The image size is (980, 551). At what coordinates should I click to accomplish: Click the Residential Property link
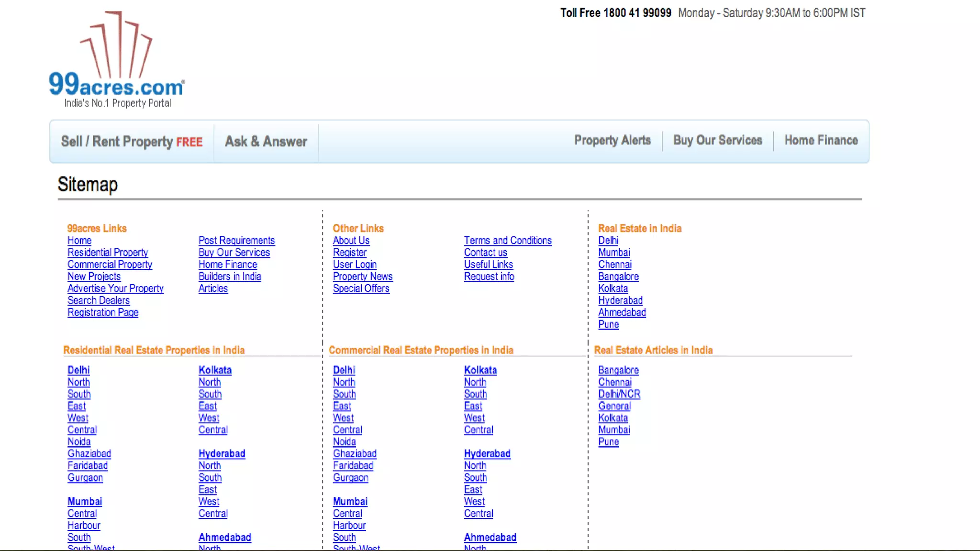pyautogui.click(x=108, y=253)
